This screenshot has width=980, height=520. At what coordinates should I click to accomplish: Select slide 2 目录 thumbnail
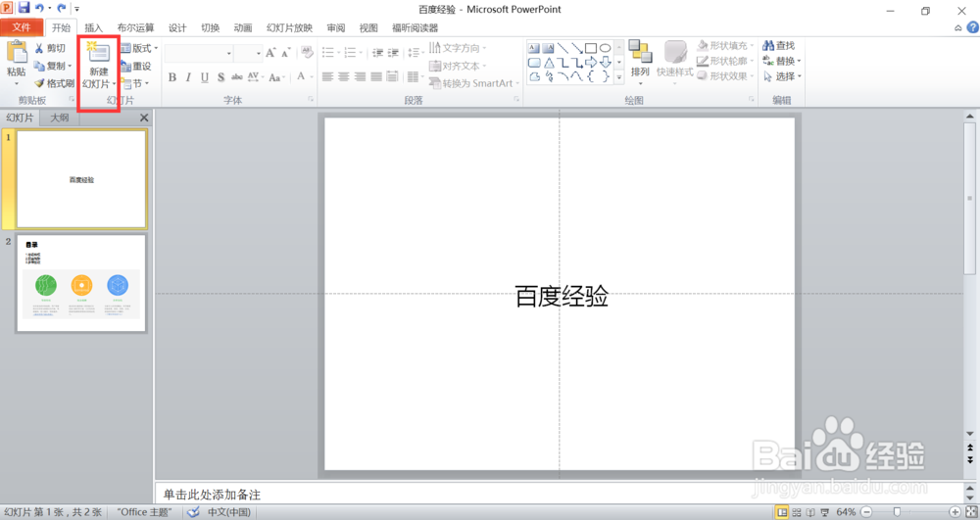(81, 283)
